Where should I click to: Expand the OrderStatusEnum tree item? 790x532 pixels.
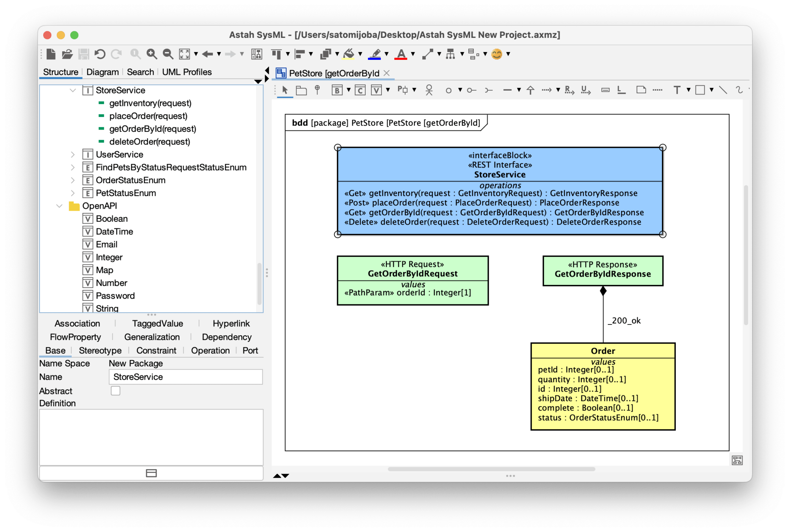click(x=73, y=180)
